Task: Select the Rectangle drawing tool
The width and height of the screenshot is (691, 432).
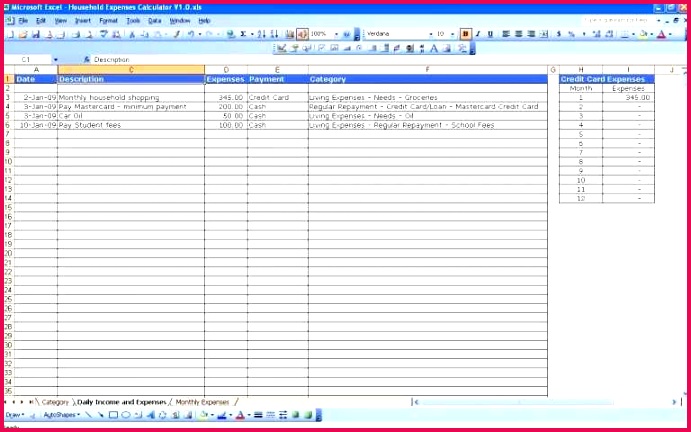Action: [113, 415]
